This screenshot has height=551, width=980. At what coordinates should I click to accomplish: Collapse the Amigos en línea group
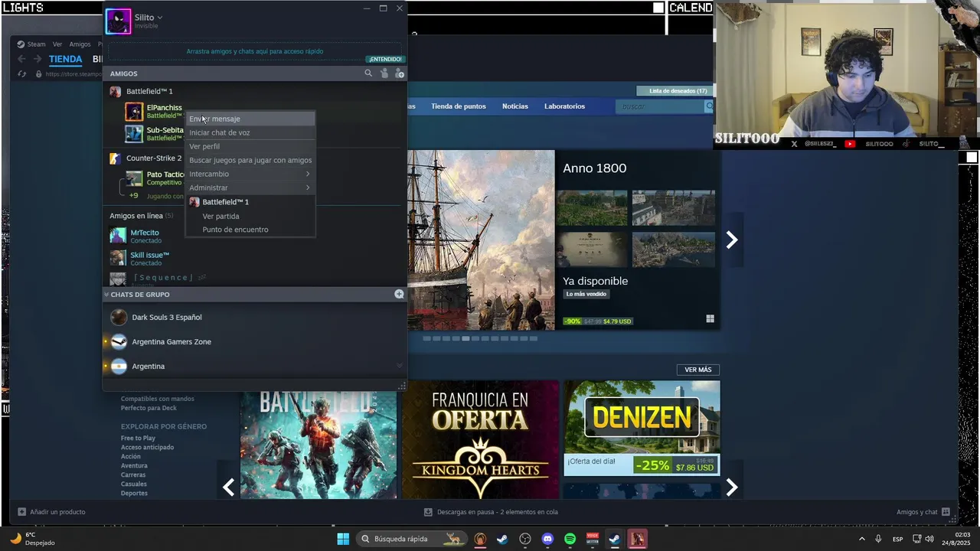tap(141, 216)
